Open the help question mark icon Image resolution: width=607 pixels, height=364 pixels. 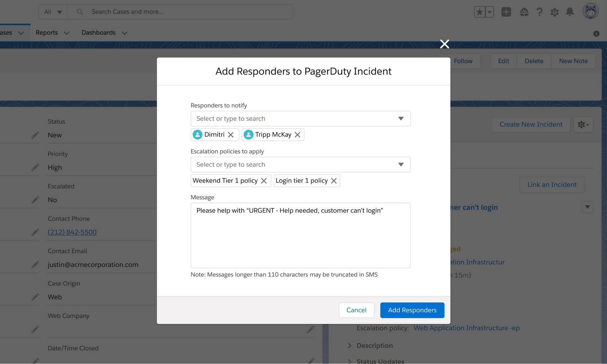pos(539,12)
